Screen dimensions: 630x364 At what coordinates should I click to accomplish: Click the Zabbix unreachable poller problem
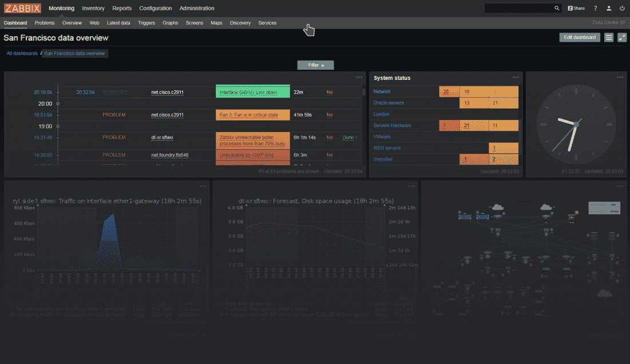click(x=253, y=140)
